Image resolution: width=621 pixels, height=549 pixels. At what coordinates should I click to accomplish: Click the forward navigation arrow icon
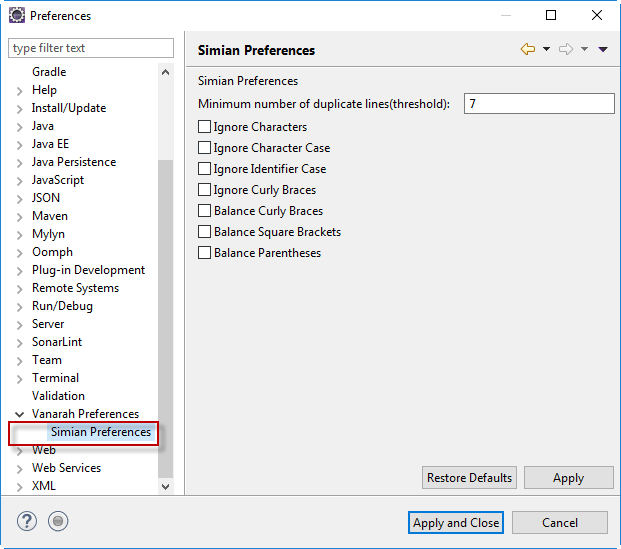tap(566, 50)
